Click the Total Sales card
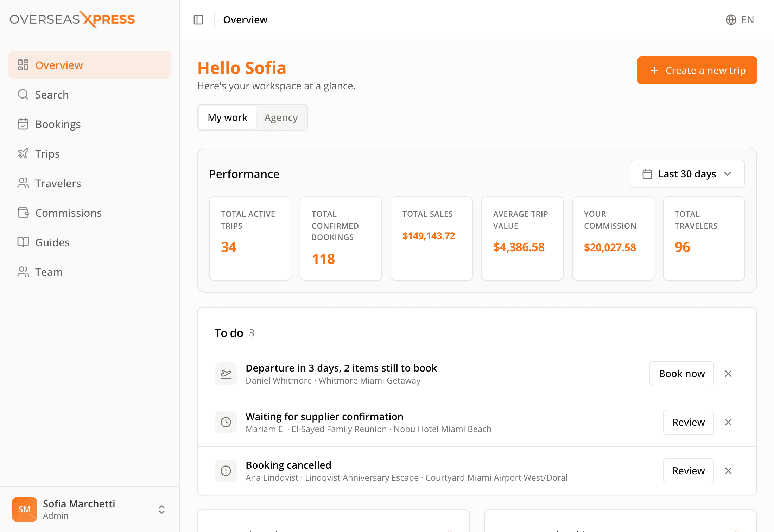 click(432, 239)
